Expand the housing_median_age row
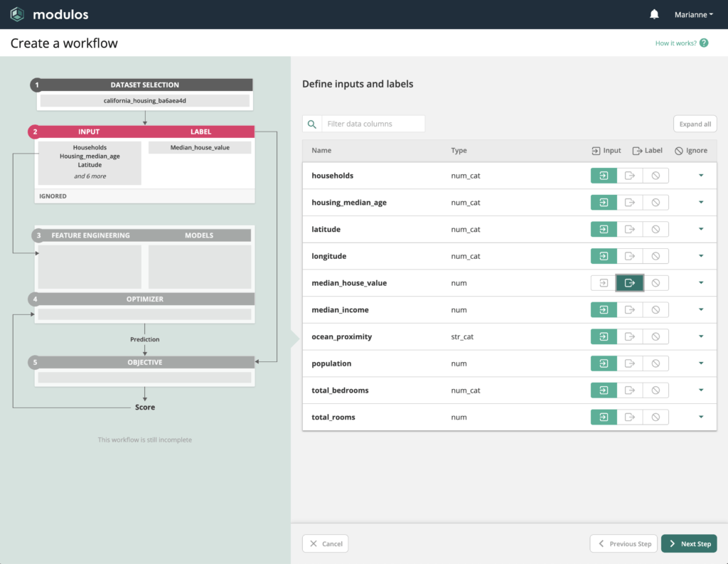 click(701, 203)
